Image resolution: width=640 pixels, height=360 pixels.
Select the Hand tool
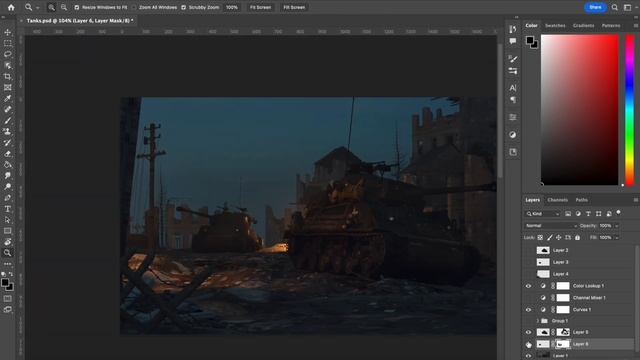pos(7,242)
